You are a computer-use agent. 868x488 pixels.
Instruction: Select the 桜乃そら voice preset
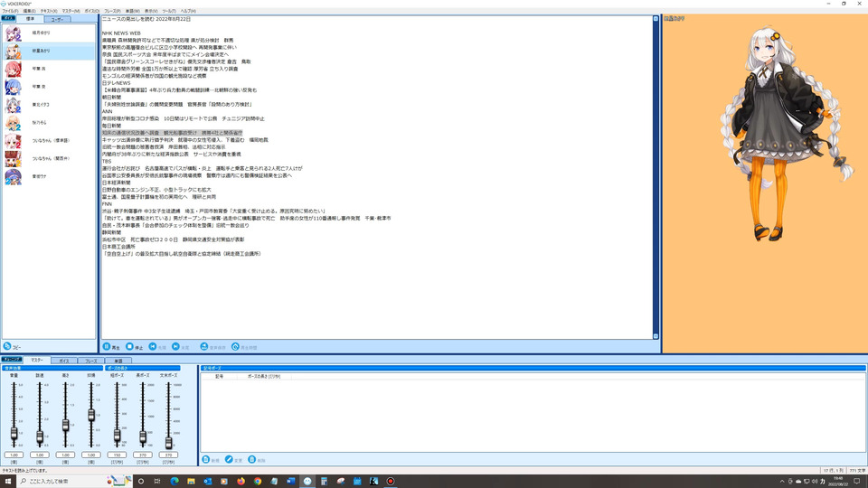click(x=48, y=123)
